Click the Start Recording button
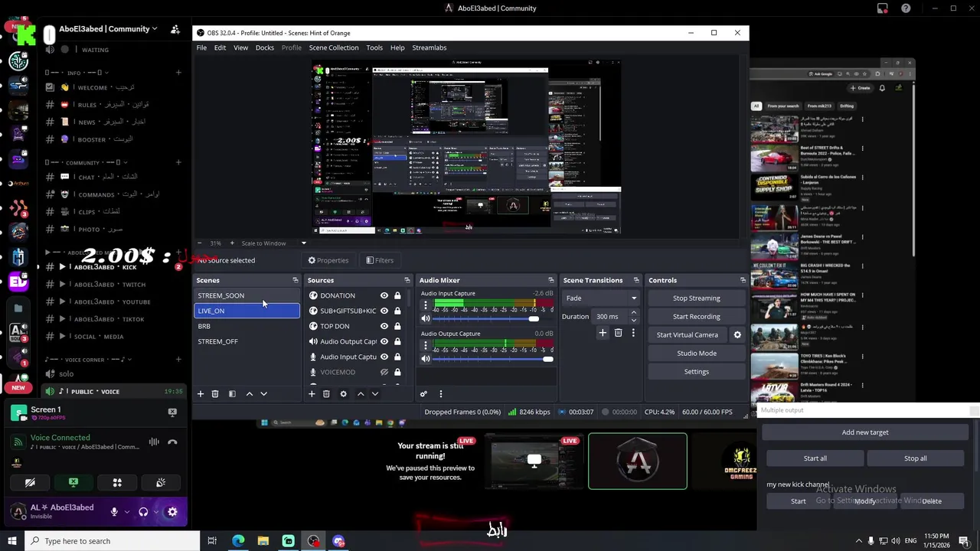The width and height of the screenshot is (980, 551). [697, 316]
